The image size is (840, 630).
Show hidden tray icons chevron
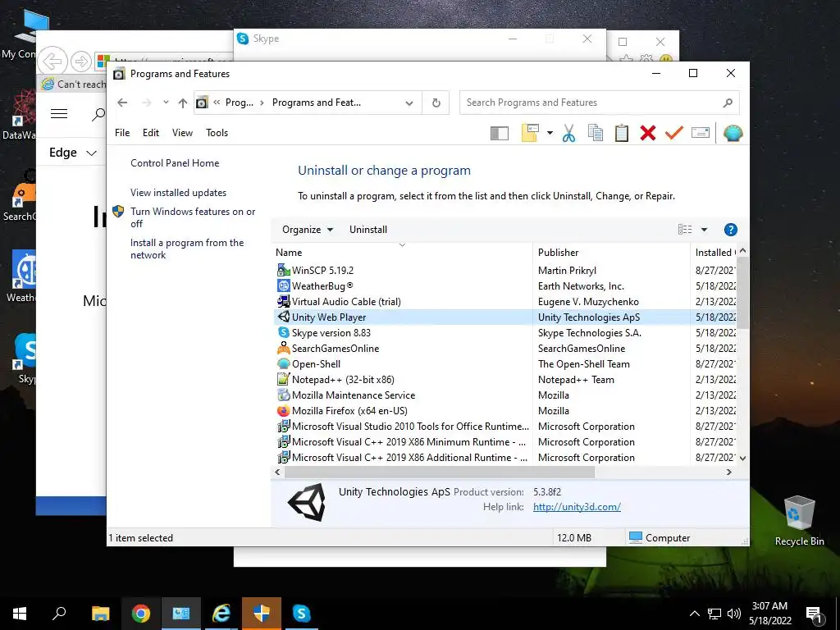[694, 614]
